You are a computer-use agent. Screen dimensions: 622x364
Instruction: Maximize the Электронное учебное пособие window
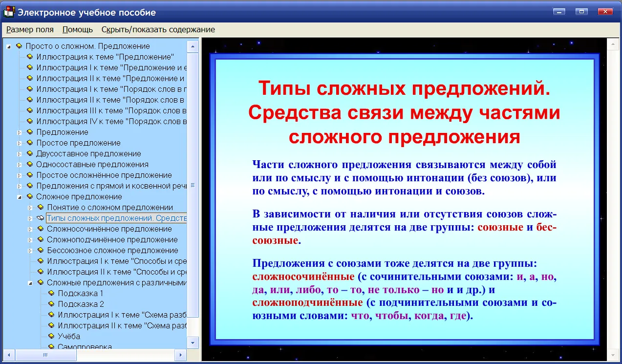click(581, 11)
